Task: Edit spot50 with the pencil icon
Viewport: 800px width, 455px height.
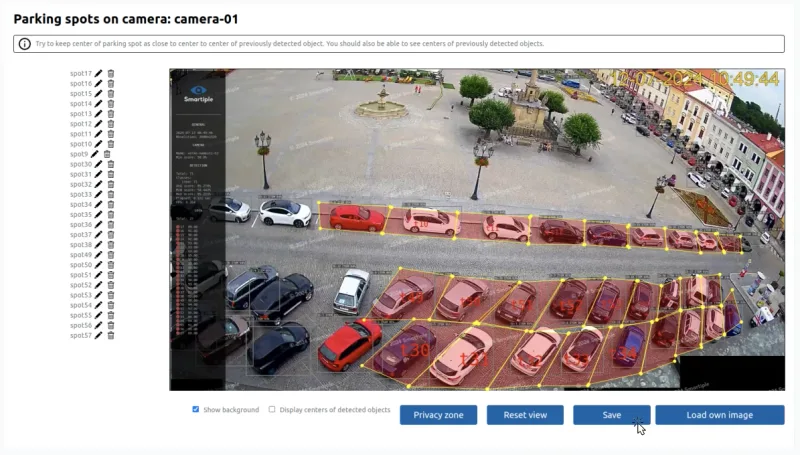Action: 98,265
